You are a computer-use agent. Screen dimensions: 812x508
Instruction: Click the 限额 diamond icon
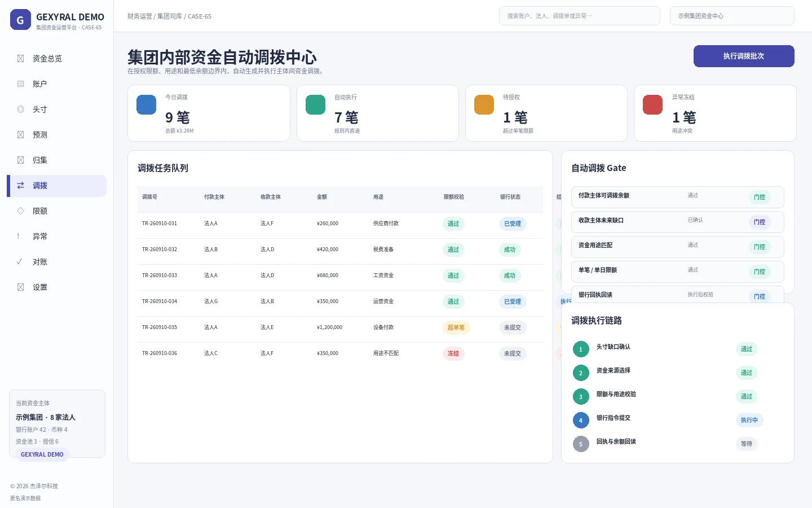point(20,211)
